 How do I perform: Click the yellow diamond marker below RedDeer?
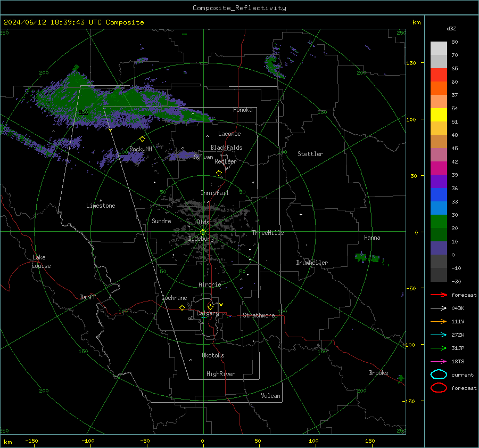click(219, 173)
